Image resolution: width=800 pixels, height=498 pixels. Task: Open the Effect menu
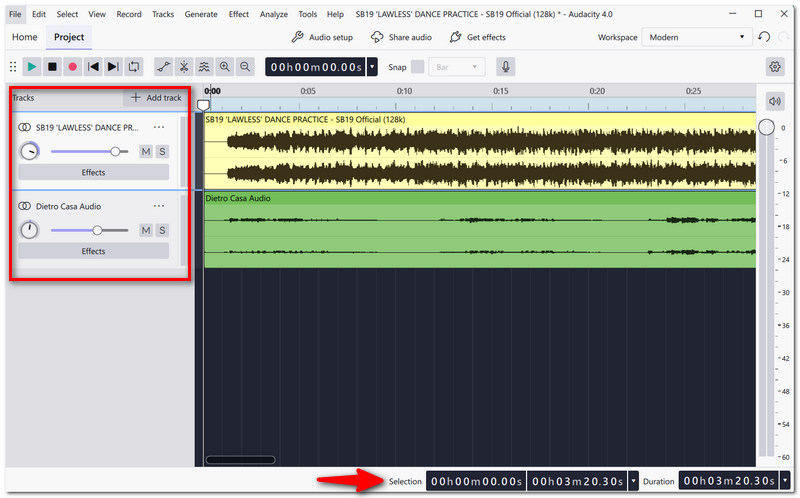click(239, 14)
